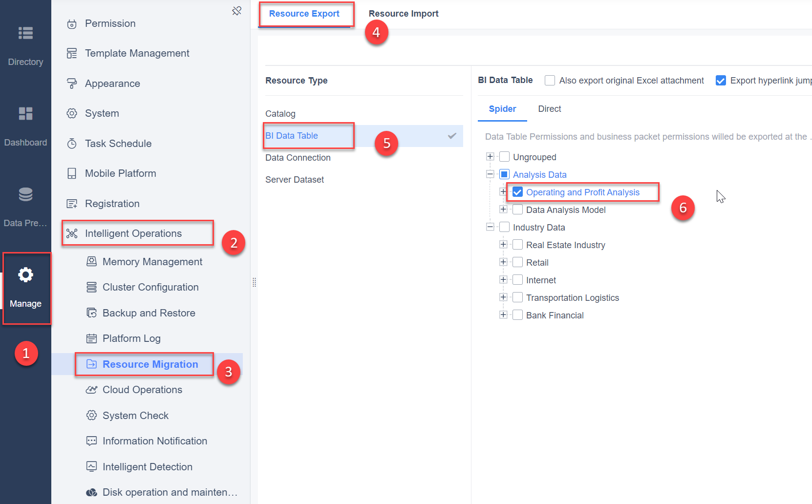Click the Manage gear icon

[x=25, y=274]
